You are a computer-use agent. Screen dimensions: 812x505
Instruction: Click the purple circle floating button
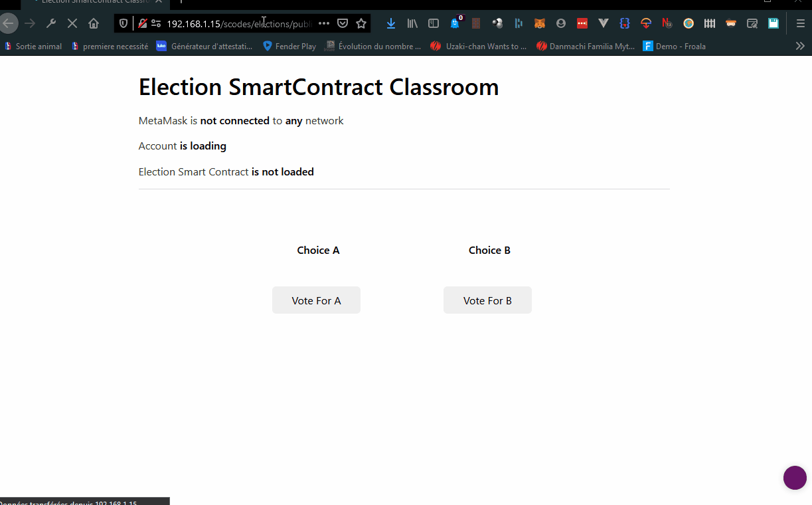point(795,478)
